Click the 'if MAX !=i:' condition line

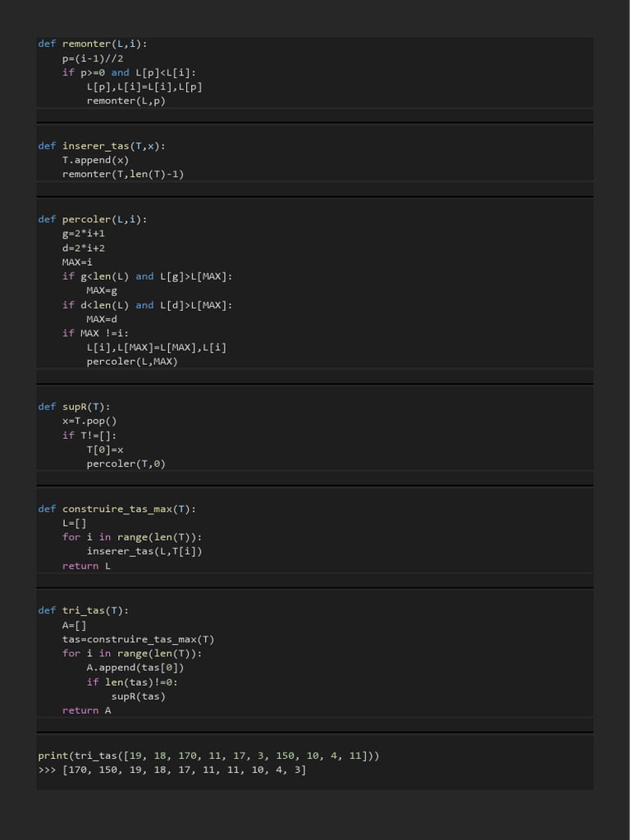point(95,333)
